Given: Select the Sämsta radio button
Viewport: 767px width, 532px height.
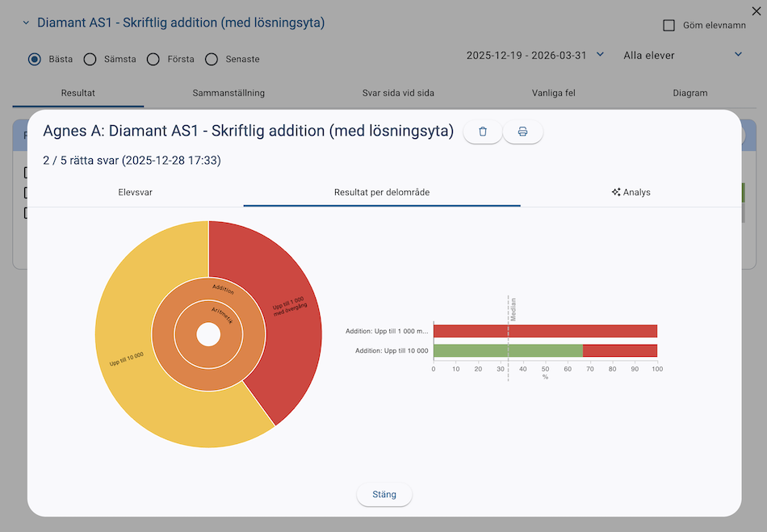Looking at the screenshot, I should tap(90, 59).
